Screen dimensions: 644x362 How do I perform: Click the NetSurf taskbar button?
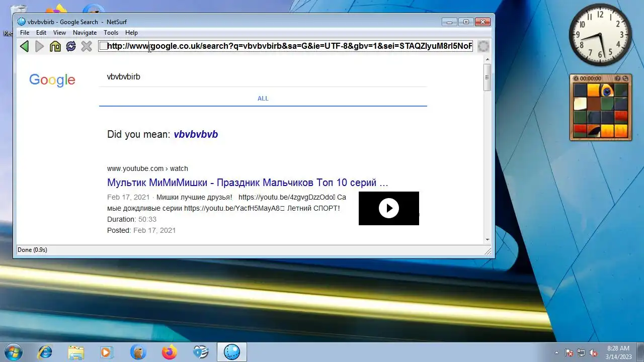click(232, 352)
